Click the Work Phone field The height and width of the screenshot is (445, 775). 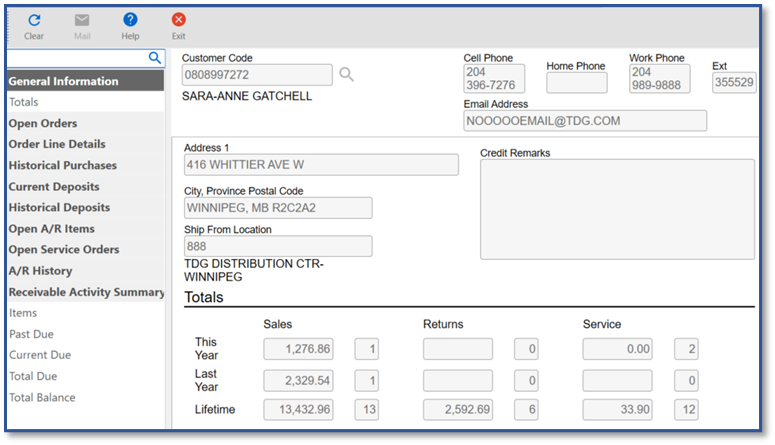(659, 79)
